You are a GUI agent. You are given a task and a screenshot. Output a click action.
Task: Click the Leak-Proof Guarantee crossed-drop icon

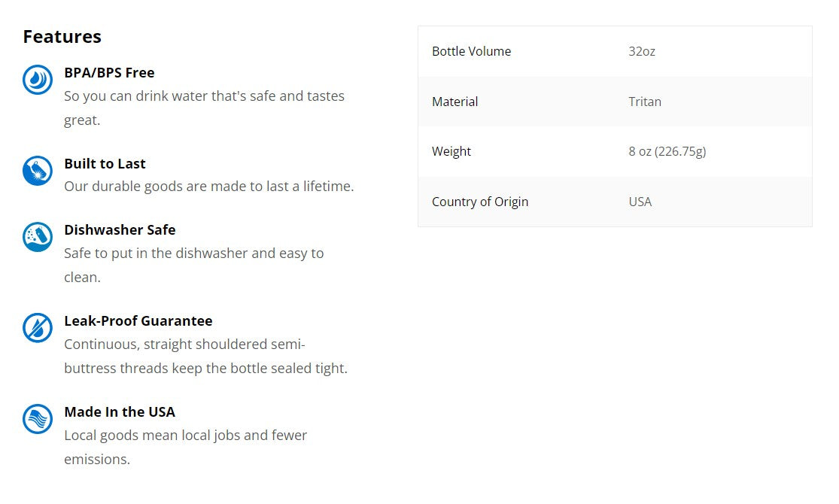tap(38, 328)
